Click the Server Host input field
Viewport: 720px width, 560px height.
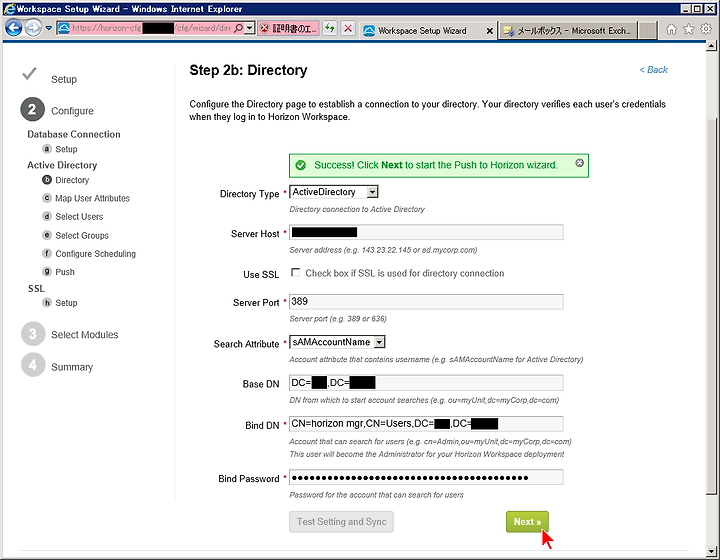[426, 232]
